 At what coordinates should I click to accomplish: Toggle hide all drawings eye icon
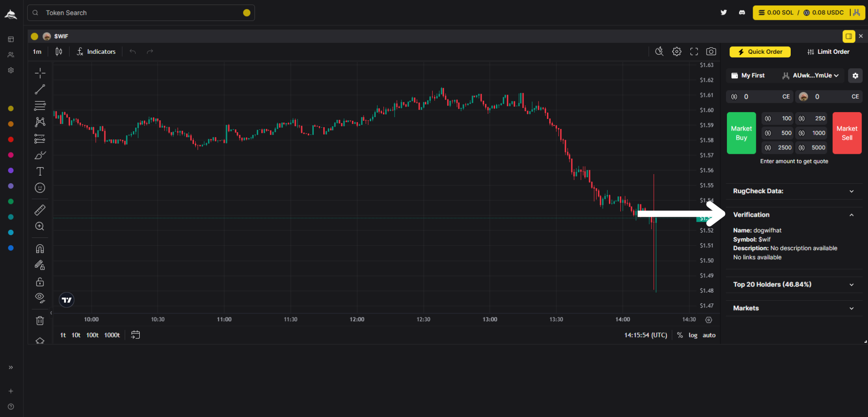point(40,298)
